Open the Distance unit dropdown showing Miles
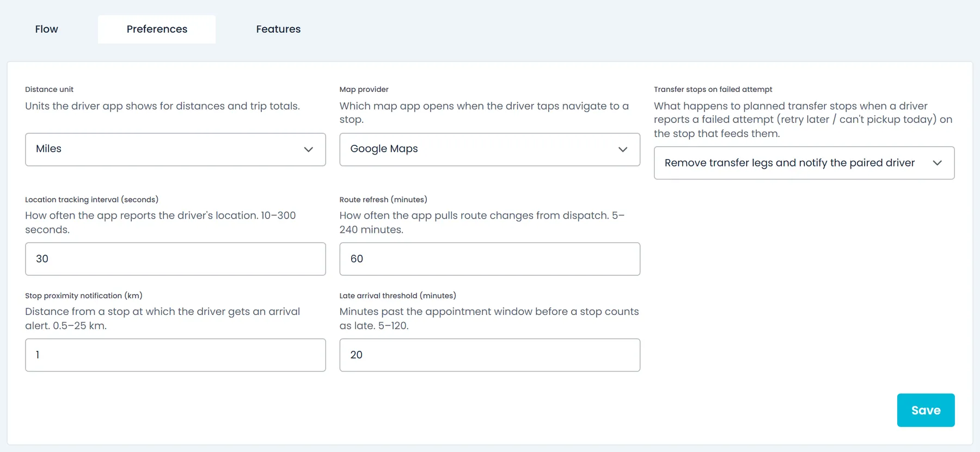 click(x=175, y=150)
